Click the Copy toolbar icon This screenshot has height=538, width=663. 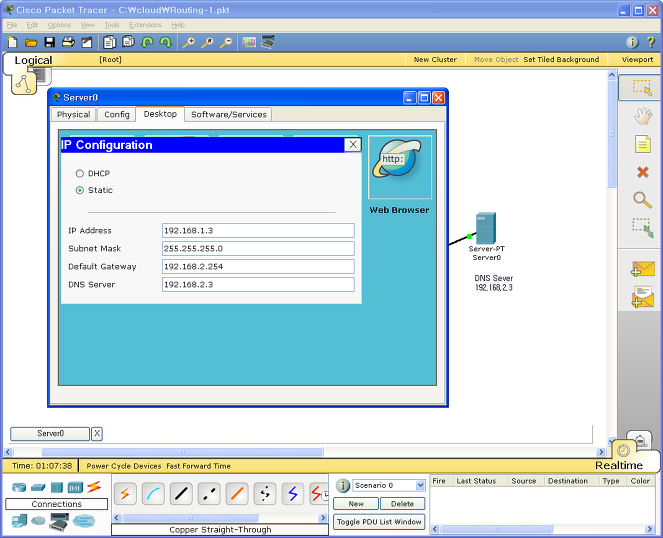pos(110,42)
